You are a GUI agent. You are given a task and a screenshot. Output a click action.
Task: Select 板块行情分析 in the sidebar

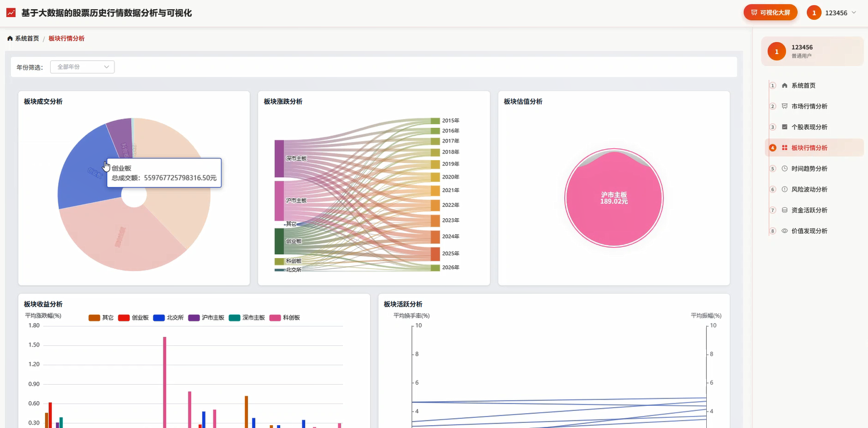click(x=814, y=148)
